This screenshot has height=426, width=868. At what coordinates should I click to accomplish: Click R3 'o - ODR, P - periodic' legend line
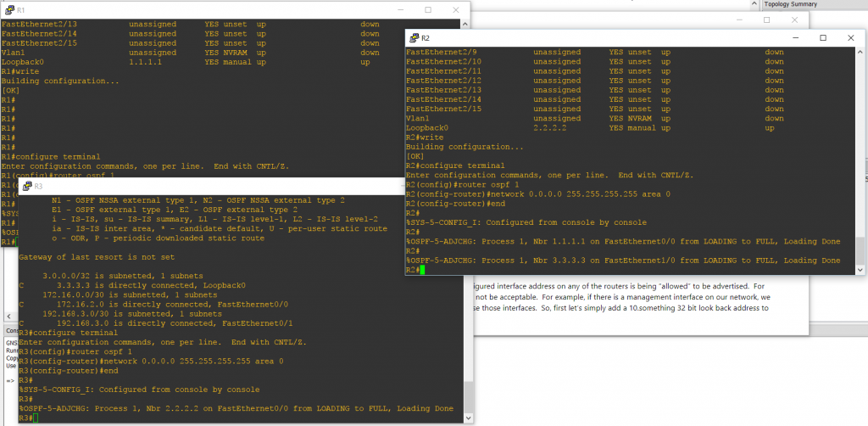158,238
